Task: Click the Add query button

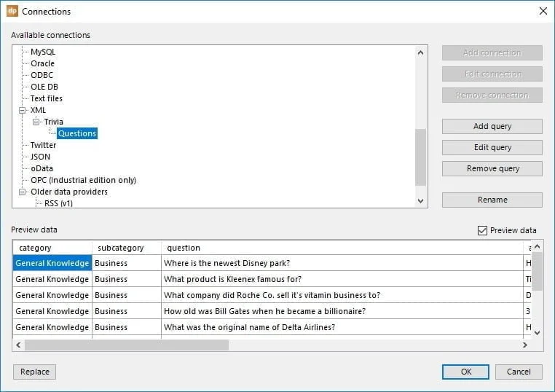Action: pos(492,126)
